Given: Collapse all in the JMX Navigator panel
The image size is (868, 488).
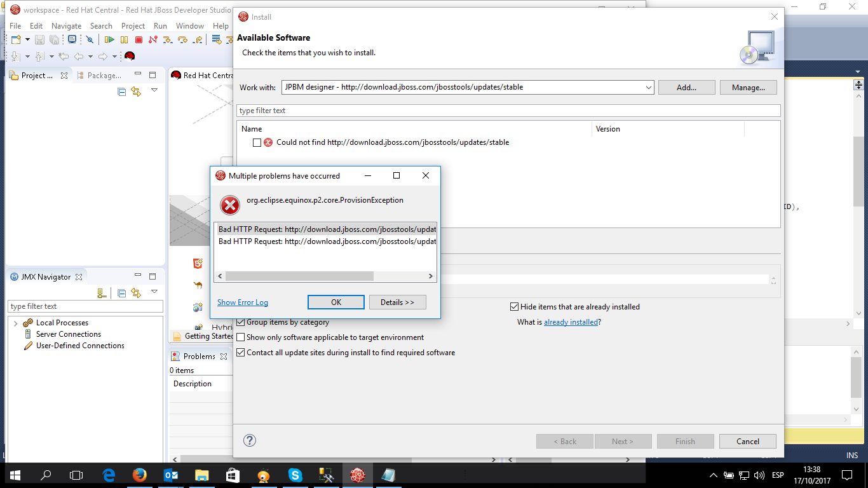Looking at the screenshot, I should pos(121,293).
